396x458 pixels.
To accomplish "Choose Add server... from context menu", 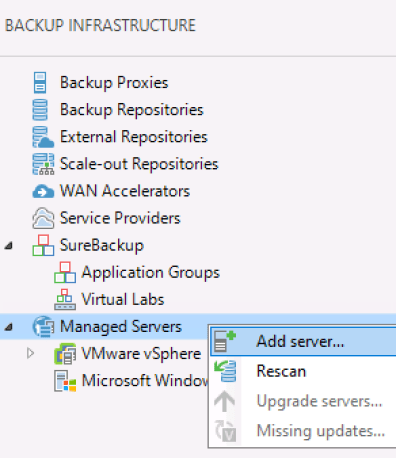I will 304,341.
